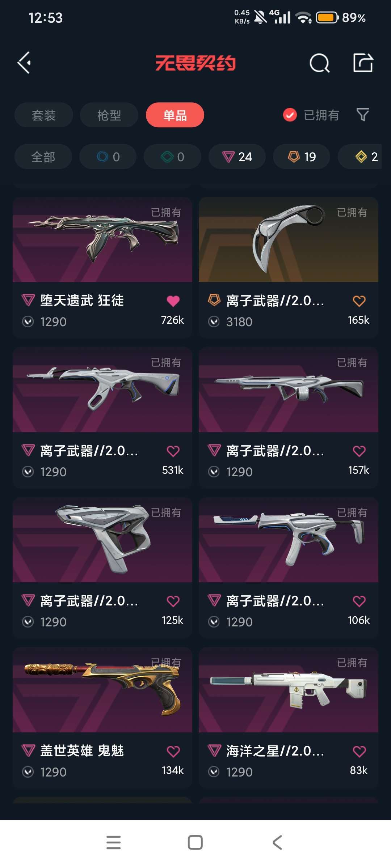Screen dimensions: 391x868
Task: Switch to the 套装 tab
Action: pos(44,115)
